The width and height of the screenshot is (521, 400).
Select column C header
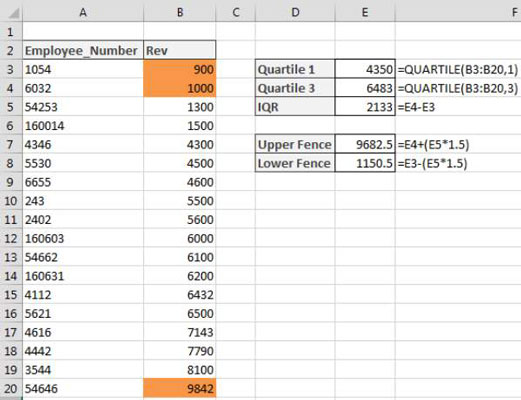[x=236, y=13]
